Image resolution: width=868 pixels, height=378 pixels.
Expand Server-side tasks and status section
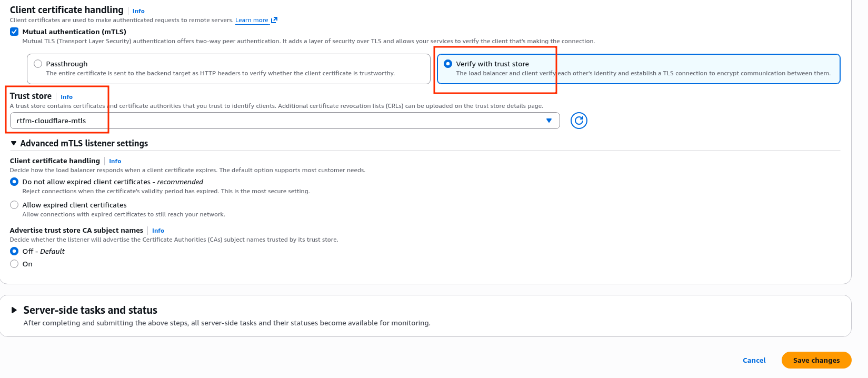click(14, 310)
